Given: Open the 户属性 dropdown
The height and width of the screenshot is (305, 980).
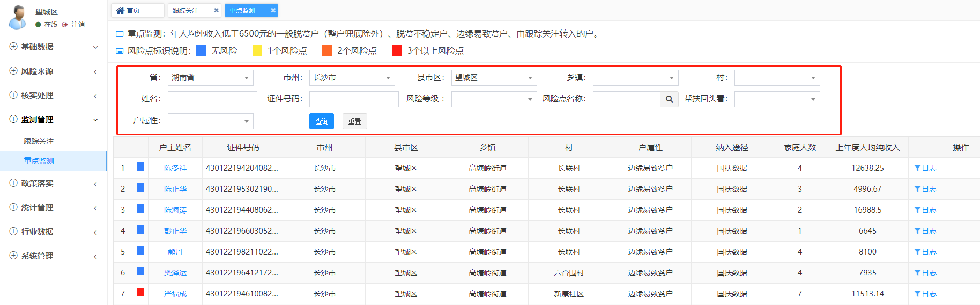Looking at the screenshot, I should (210, 121).
